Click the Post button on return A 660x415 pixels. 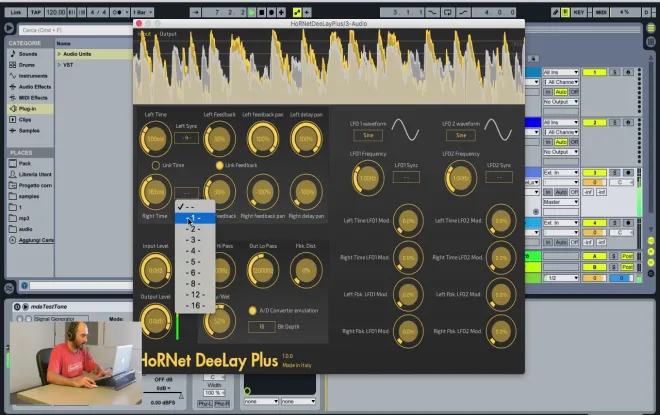pos(627,256)
